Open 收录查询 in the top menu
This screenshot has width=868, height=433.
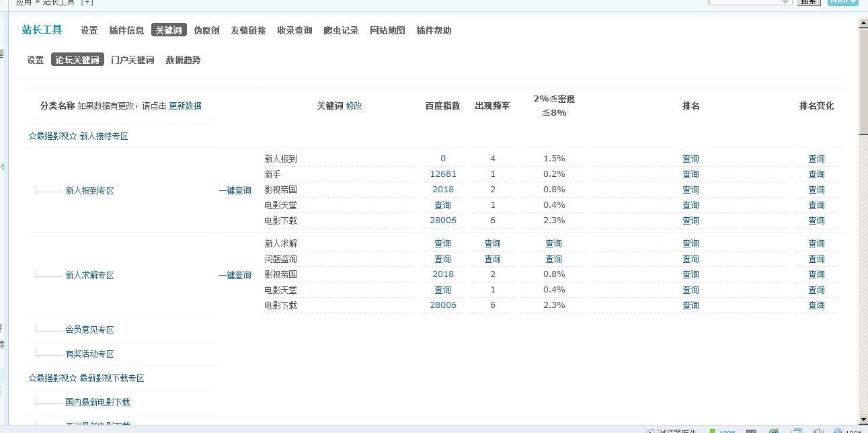click(x=294, y=30)
